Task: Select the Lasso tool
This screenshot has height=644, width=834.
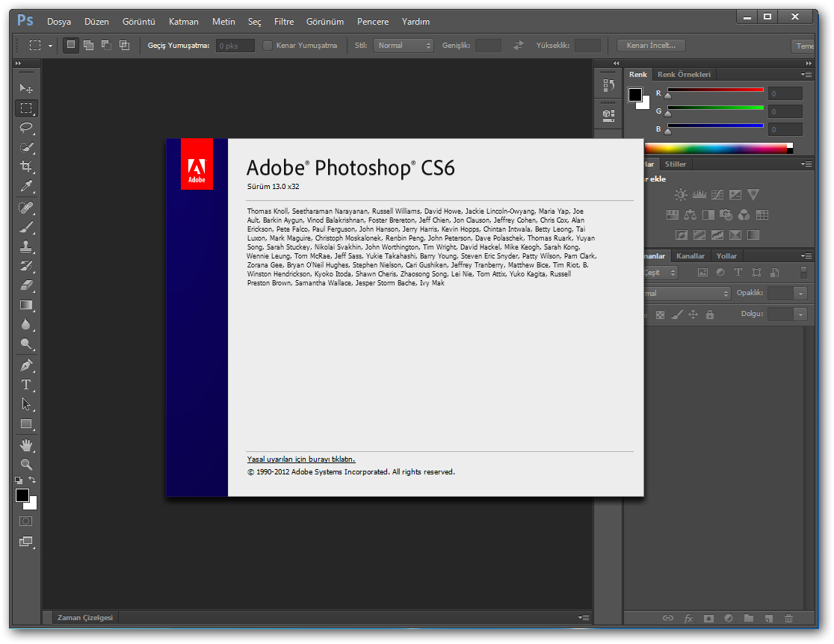Action: [26, 128]
